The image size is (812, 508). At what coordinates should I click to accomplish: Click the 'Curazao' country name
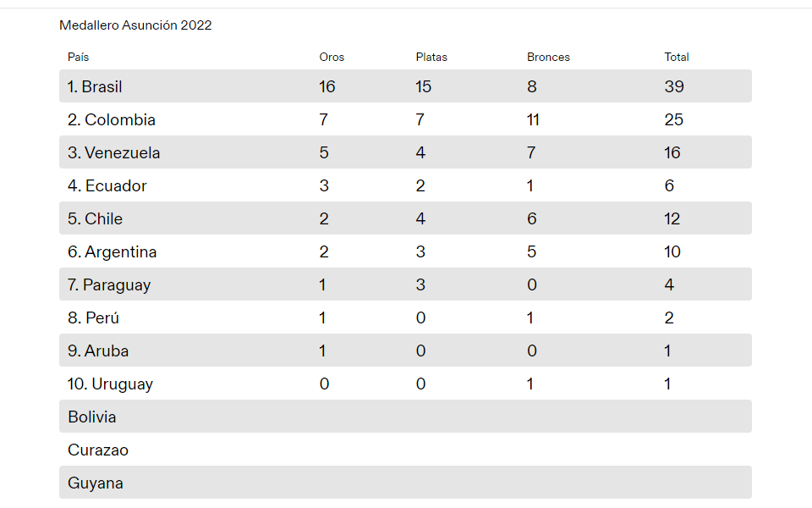pyautogui.click(x=98, y=450)
